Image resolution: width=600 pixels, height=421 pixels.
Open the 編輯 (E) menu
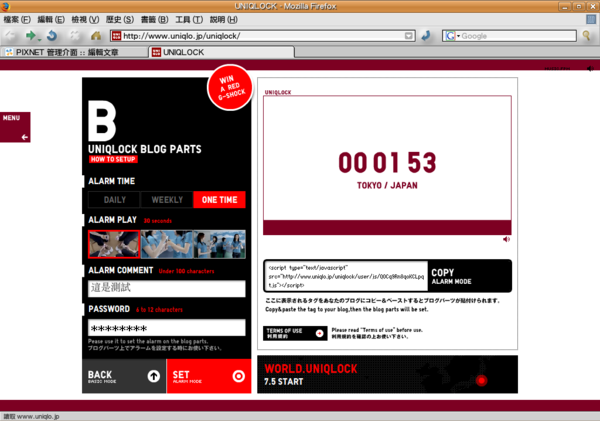[x=51, y=20]
